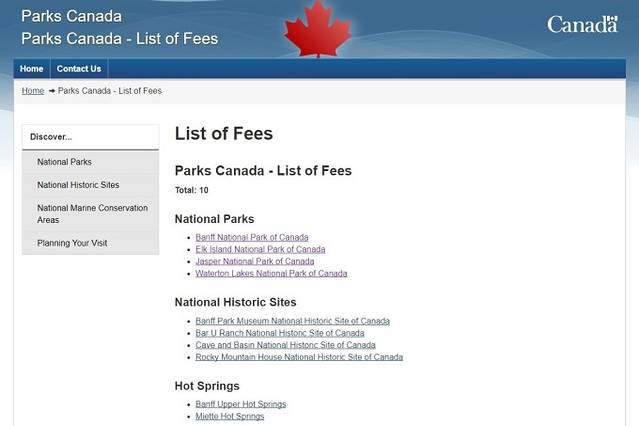Open Banff National Park of Canada link
This screenshot has height=426, width=639.
(x=252, y=238)
